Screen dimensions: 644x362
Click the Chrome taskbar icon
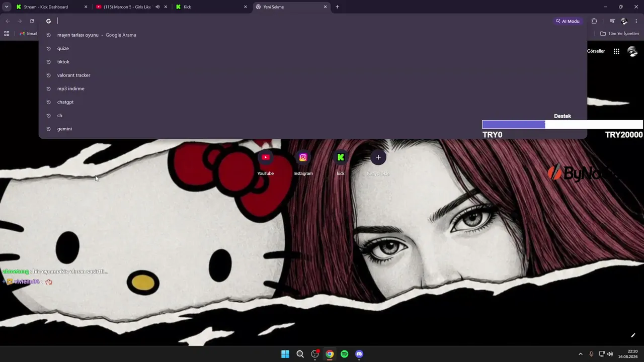click(x=330, y=354)
